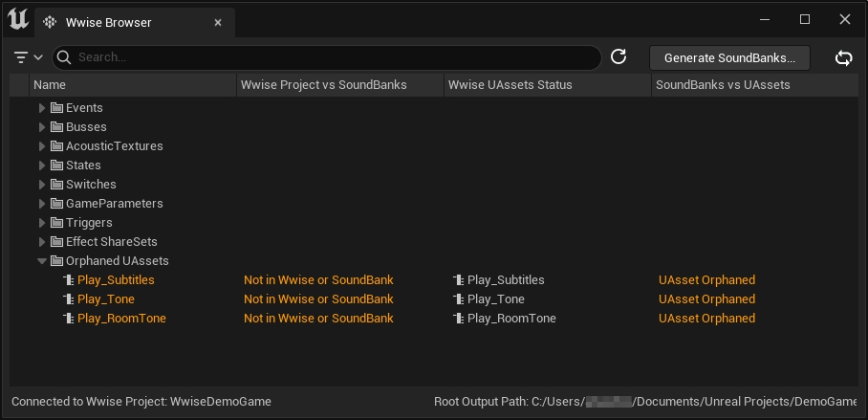The width and height of the screenshot is (868, 420).
Task: Click the Play_Subtitles event icon in Name column
Action: 68,280
